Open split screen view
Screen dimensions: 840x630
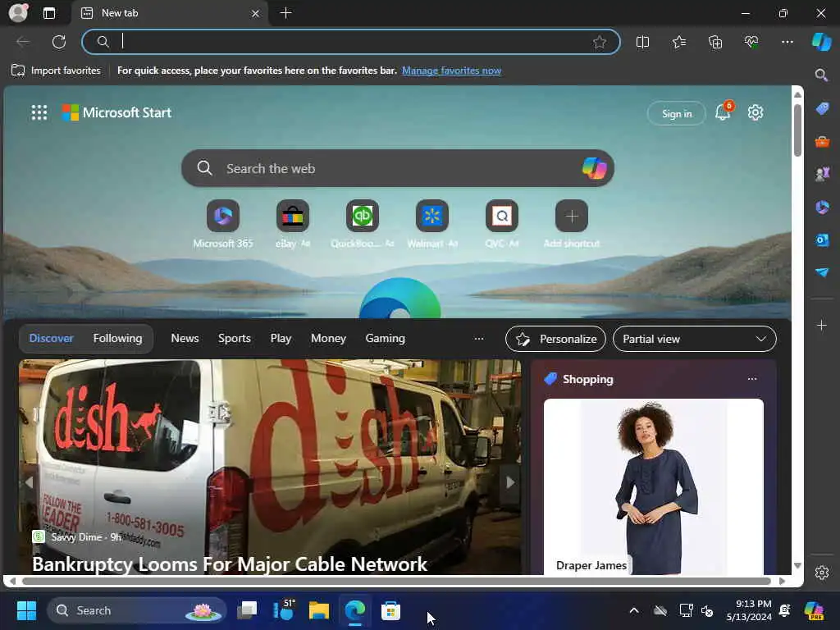tap(642, 42)
